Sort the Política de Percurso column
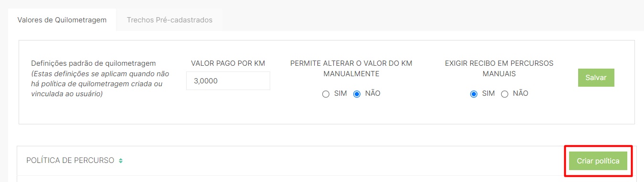Image resolution: width=644 pixels, height=182 pixels. click(121, 161)
